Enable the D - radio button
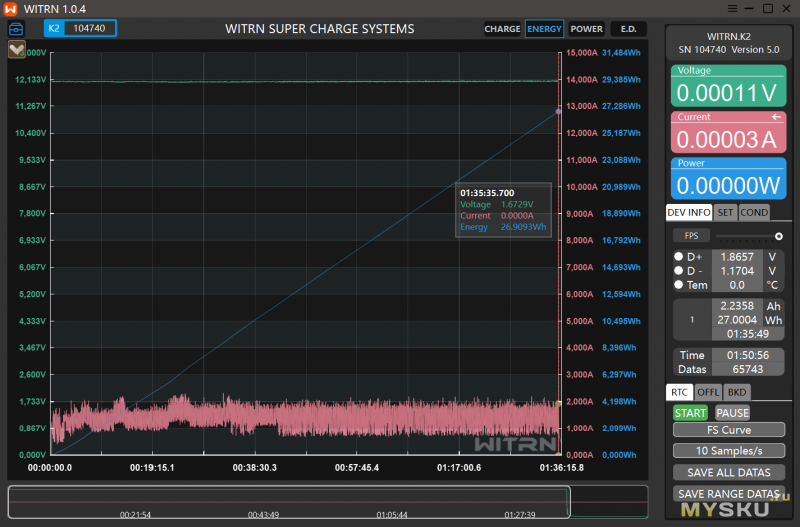 tap(678, 271)
